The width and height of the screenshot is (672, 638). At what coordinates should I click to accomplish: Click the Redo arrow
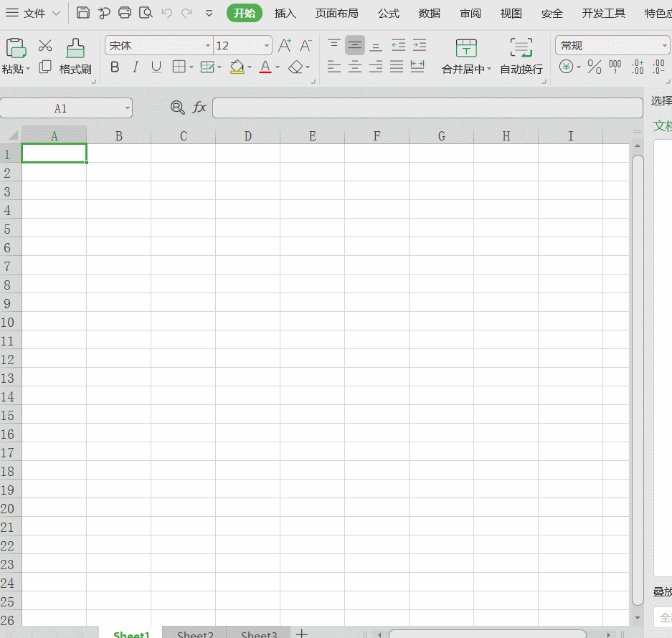click(x=186, y=14)
